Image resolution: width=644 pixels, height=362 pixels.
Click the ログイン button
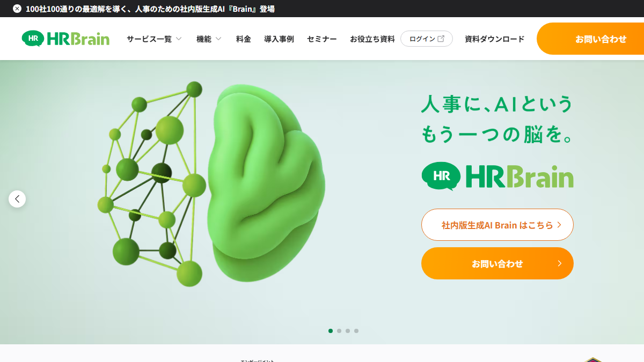click(427, 39)
